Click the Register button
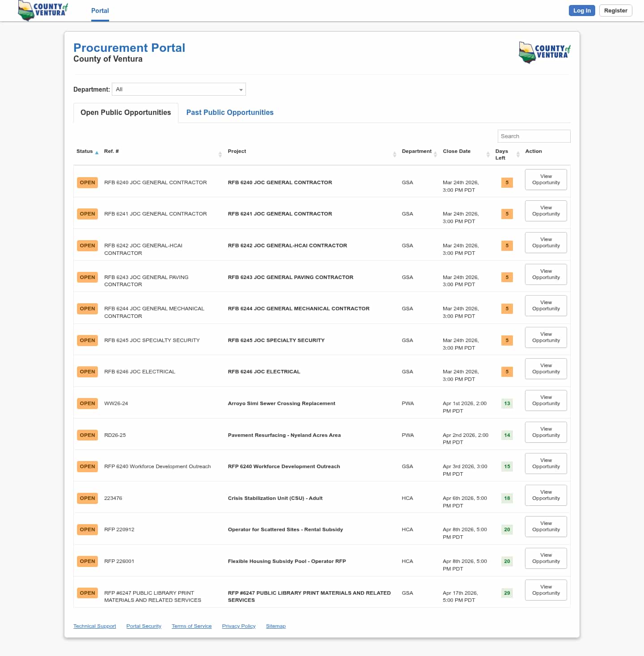The image size is (644, 656). click(x=615, y=11)
